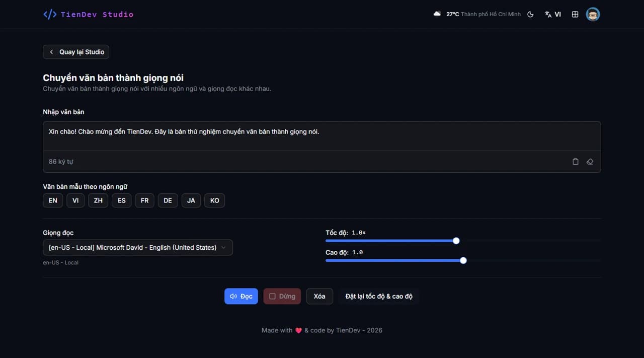
Task: Open the user avatar profile menu
Action: click(x=593, y=15)
